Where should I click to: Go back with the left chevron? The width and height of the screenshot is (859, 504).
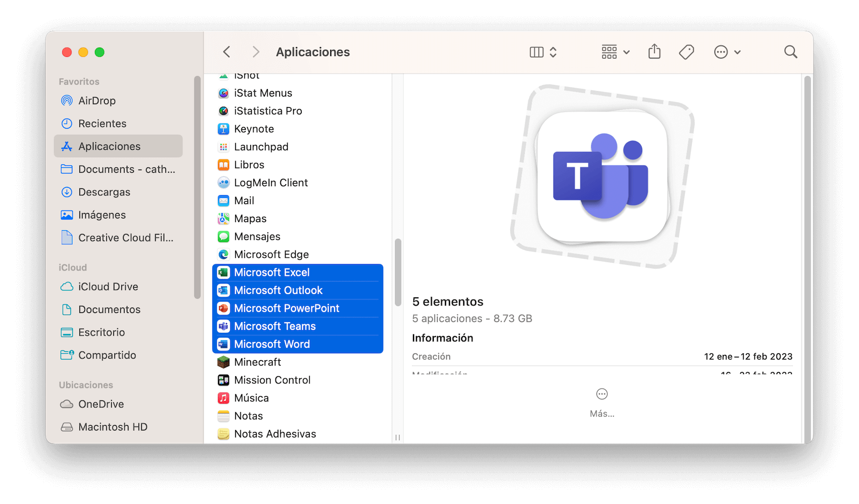227,52
